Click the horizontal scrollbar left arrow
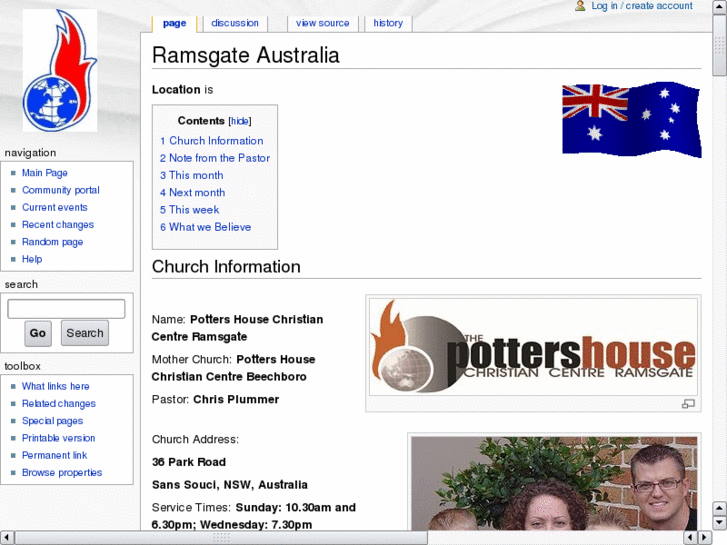 pyautogui.click(x=6, y=538)
